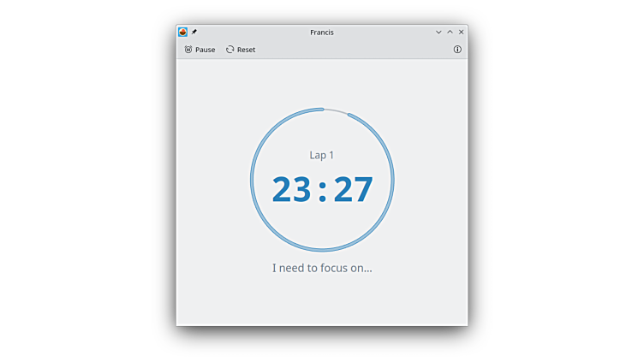
Task: Minimize window with the down chevron
Action: click(438, 32)
